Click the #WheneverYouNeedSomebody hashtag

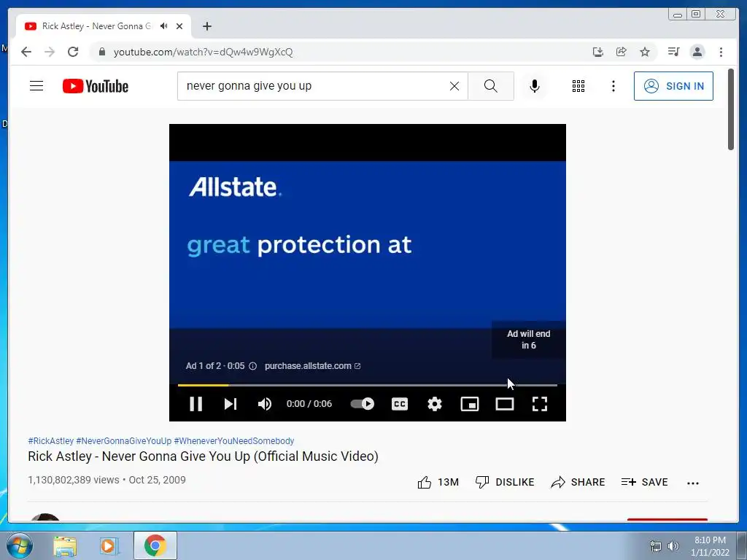tap(234, 441)
